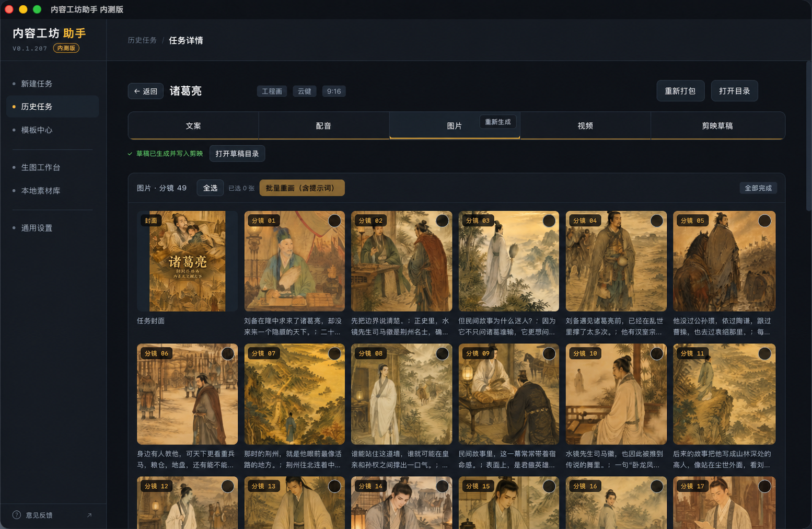Click the external arrow beside 意见反馈
This screenshot has height=529, width=812.
(89, 515)
